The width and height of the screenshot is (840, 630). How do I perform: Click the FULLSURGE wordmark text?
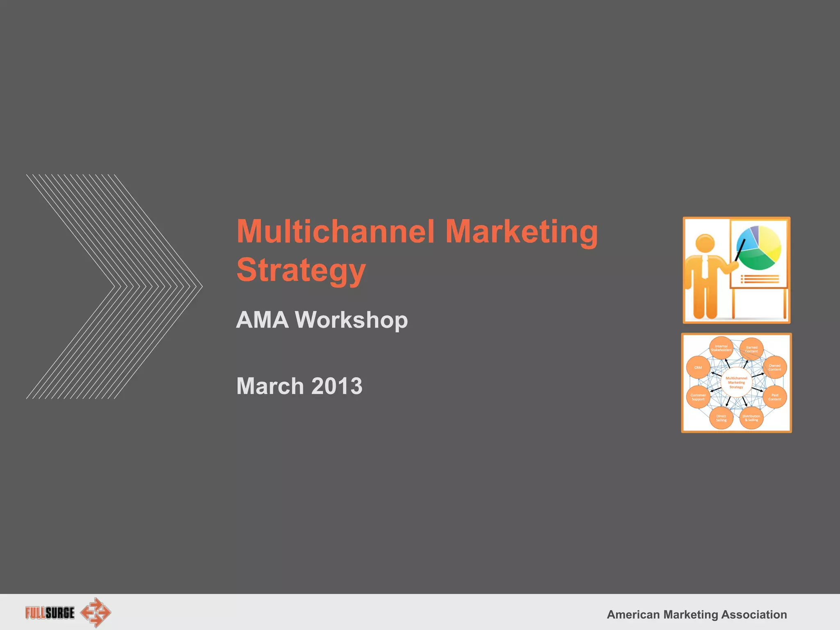pyautogui.click(x=50, y=613)
